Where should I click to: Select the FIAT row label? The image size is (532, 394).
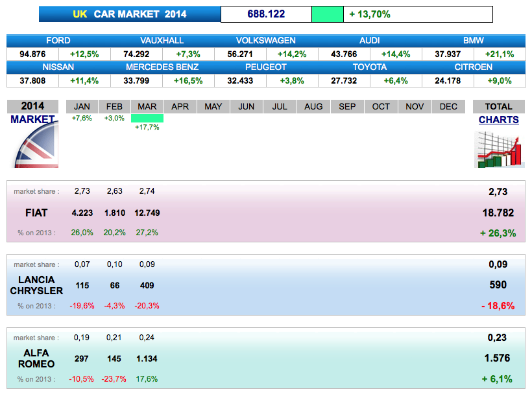tap(36, 213)
